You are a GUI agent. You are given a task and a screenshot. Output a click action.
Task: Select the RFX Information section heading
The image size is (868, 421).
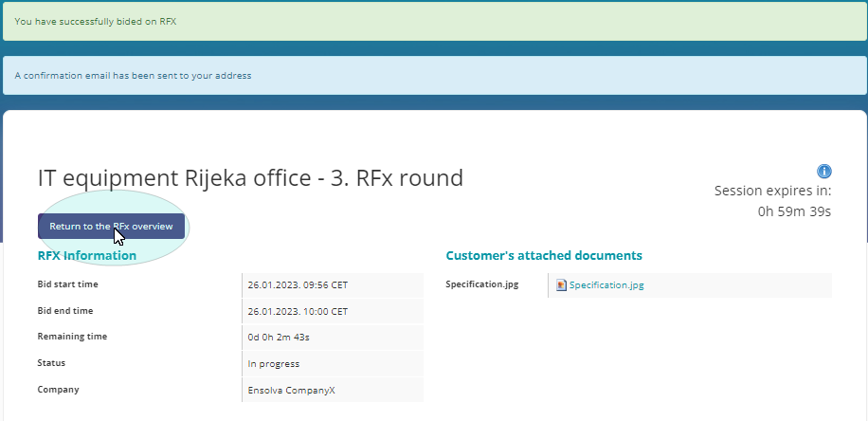[x=87, y=255]
